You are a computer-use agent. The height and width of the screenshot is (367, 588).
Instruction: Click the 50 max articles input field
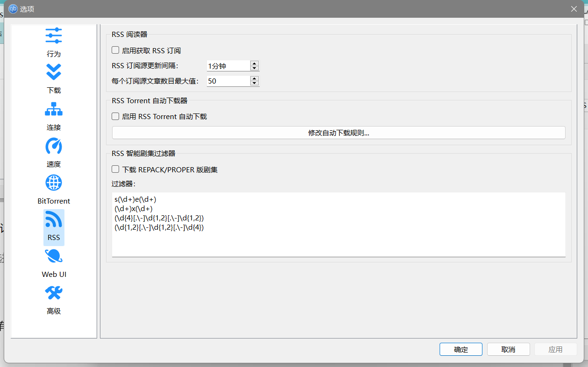[x=227, y=81]
